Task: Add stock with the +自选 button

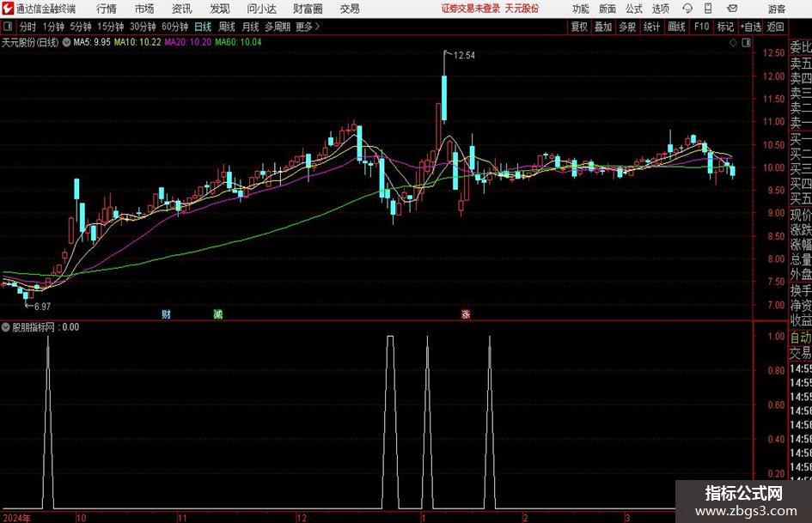Action: (751, 27)
